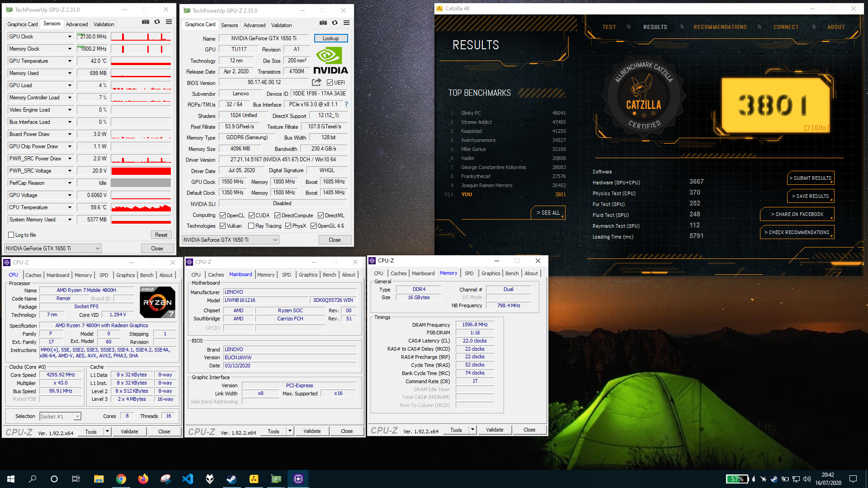Toggle the CUDA checkbox
Image resolution: width=868 pixels, height=488 pixels.
[x=251, y=216]
